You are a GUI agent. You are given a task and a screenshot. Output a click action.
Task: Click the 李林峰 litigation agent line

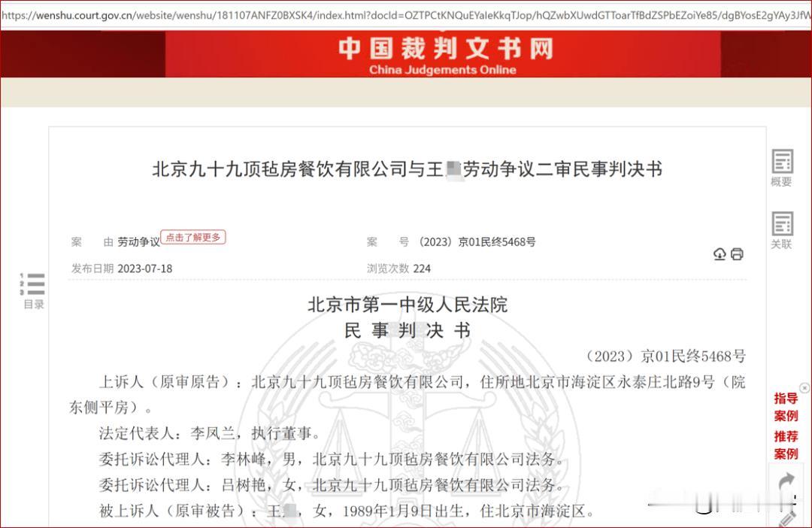(x=332, y=459)
